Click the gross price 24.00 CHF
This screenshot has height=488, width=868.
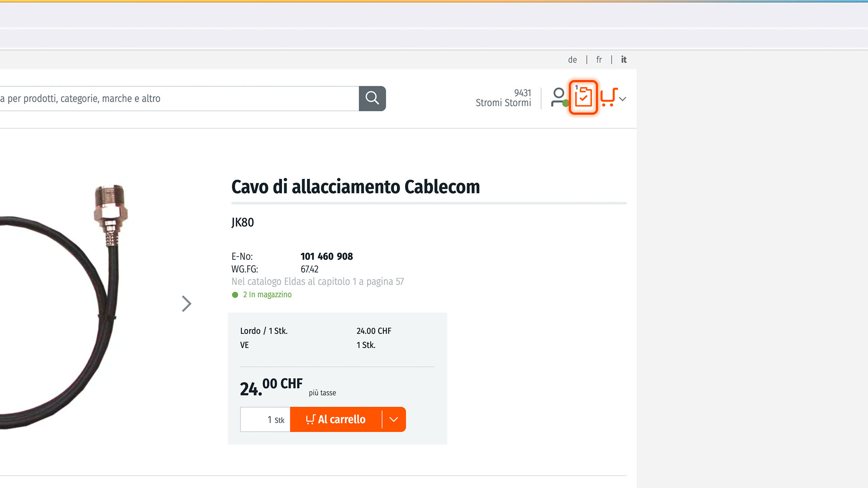374,331
